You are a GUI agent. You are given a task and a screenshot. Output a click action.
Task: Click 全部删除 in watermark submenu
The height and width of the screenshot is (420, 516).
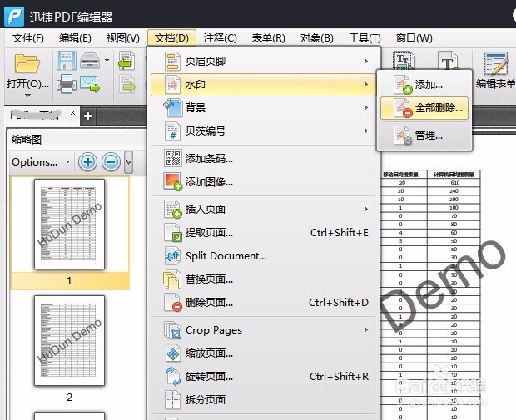point(424,108)
